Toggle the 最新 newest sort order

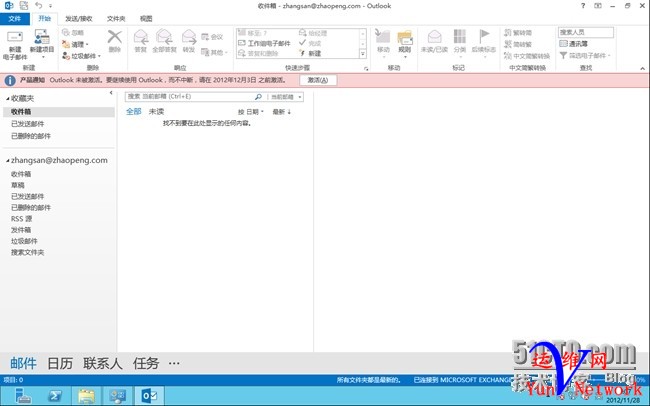tap(282, 112)
